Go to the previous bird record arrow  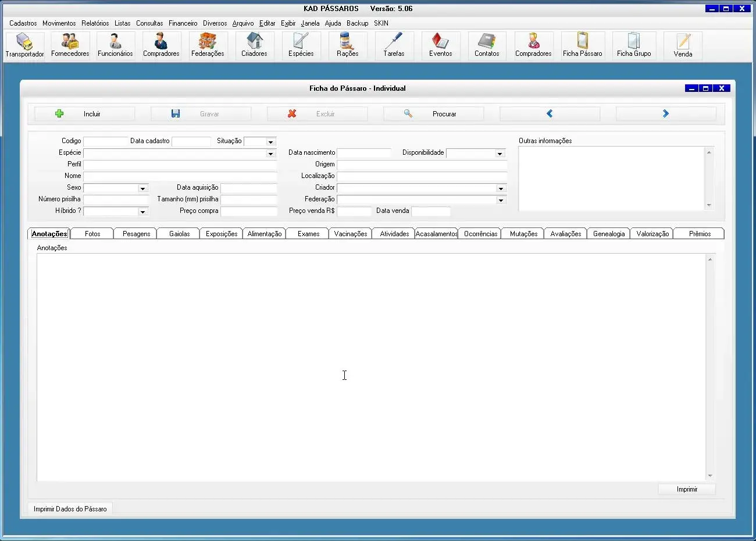[550, 114]
